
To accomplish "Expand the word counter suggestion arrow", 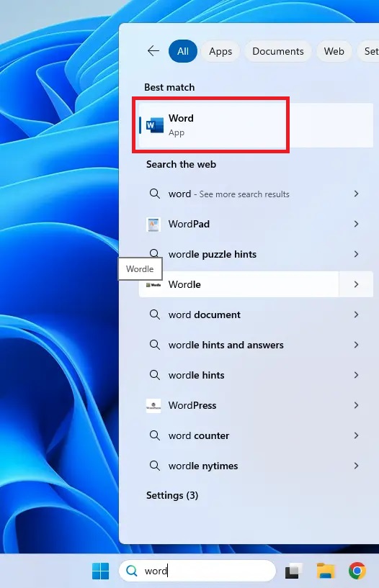I will click(x=356, y=435).
